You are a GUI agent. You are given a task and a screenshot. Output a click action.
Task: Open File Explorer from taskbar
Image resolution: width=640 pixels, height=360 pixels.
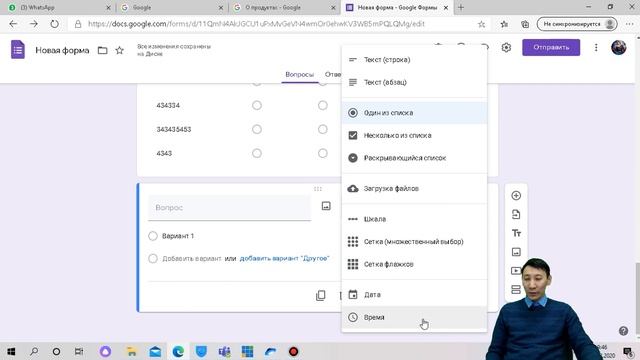pyautogui.click(x=131, y=351)
